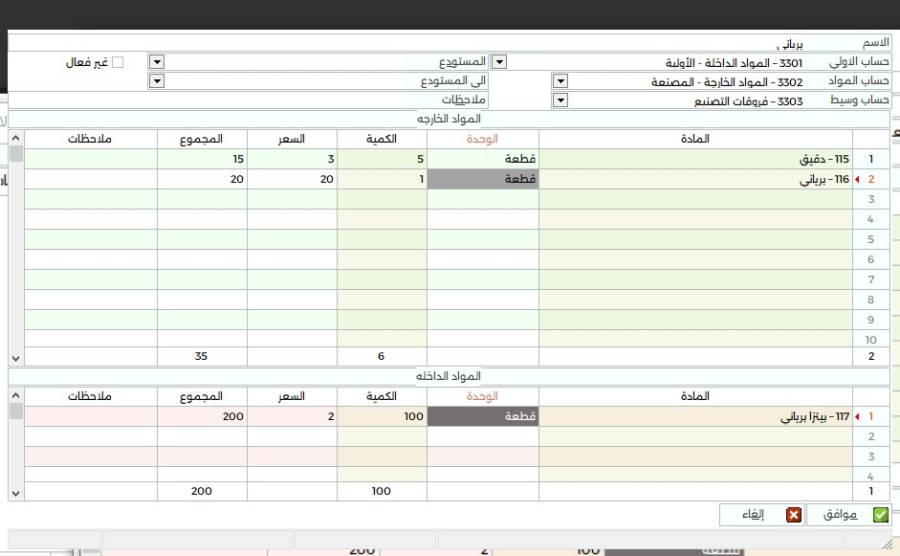Click the green check icon on موافق
Image resolution: width=900 pixels, height=556 pixels.
pos(880,515)
